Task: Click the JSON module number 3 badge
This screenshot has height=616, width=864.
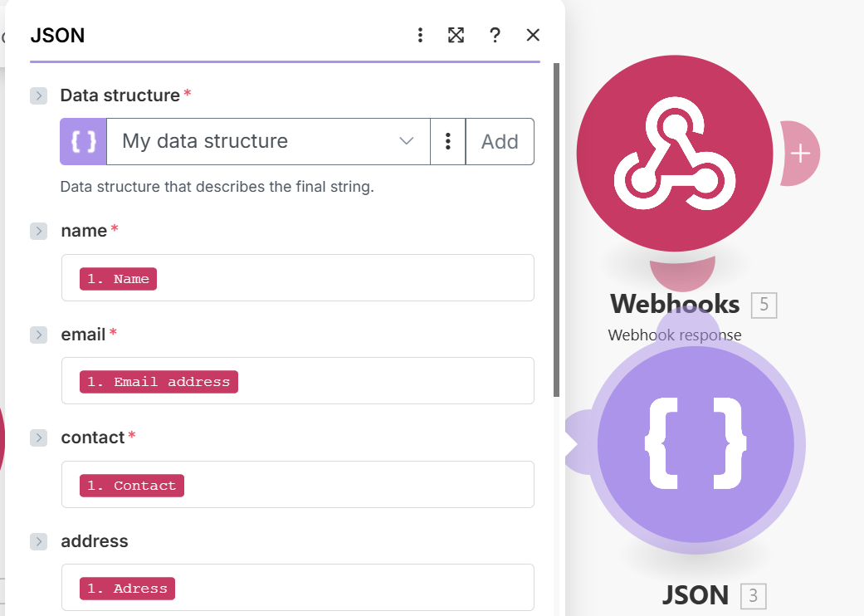Action: click(754, 595)
